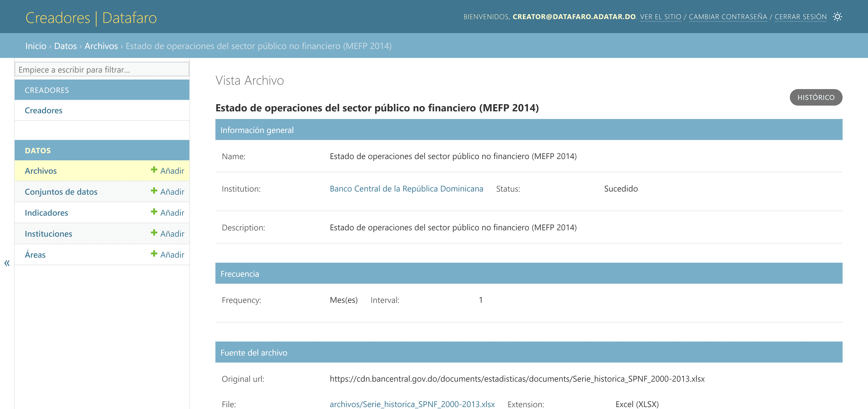This screenshot has width=868, height=409.
Task: Click the Fuente del archivo section header
Action: [x=529, y=352]
